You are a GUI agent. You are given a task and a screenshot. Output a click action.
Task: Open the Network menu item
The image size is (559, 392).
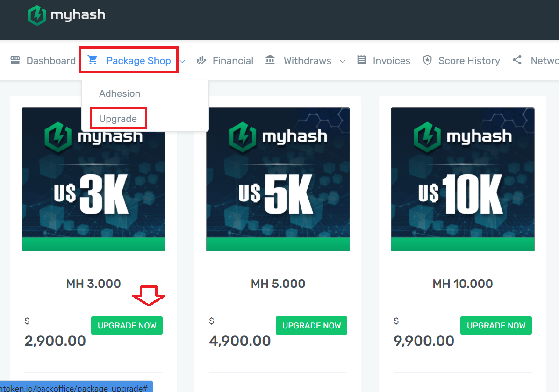545,61
